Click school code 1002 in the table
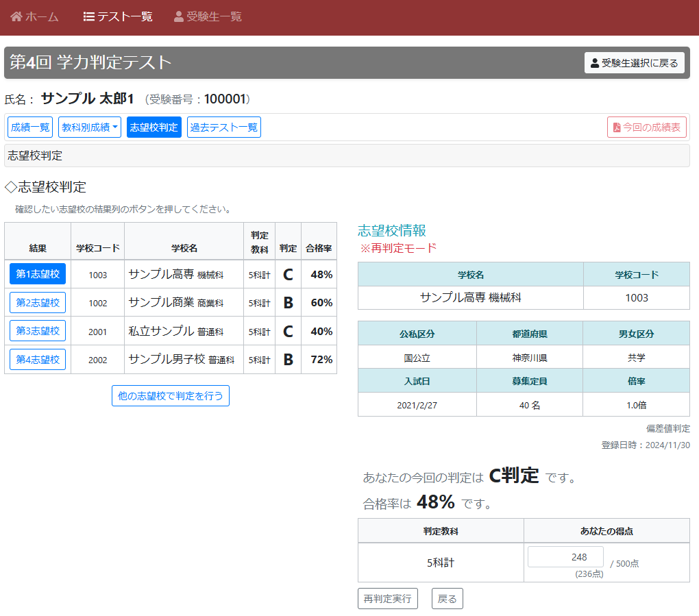Viewport: 699px width, 616px height. pyautogui.click(x=97, y=304)
